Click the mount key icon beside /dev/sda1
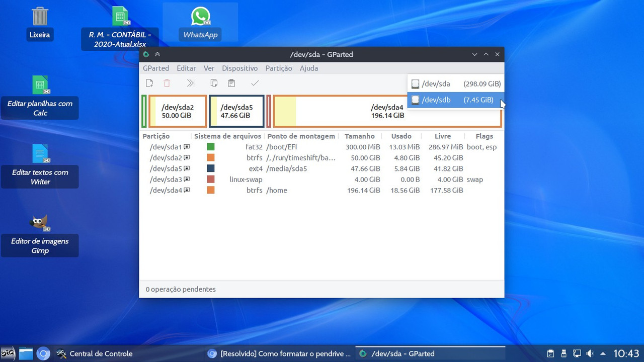The image size is (644, 362). click(187, 147)
